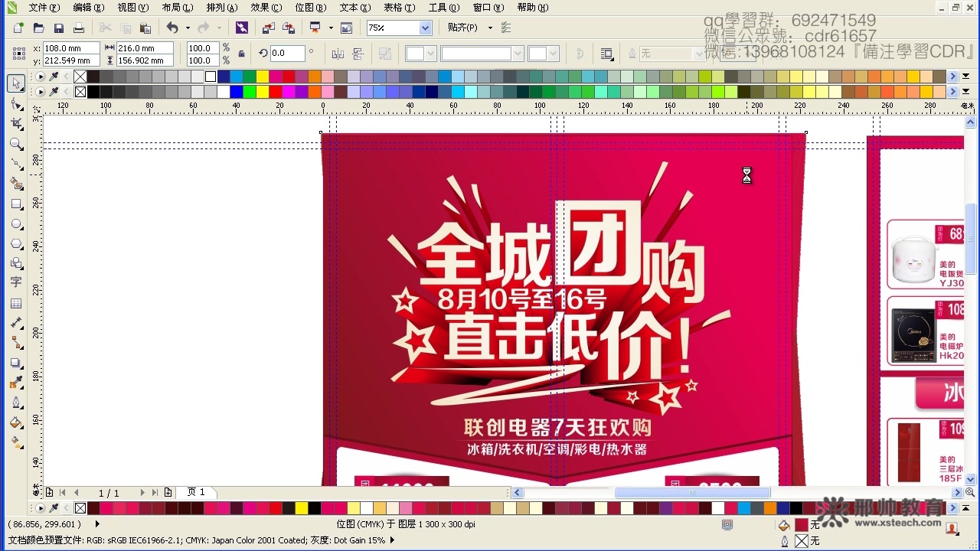Select the Basic shapes tool
The width and height of the screenshot is (980, 551).
[x=15, y=263]
